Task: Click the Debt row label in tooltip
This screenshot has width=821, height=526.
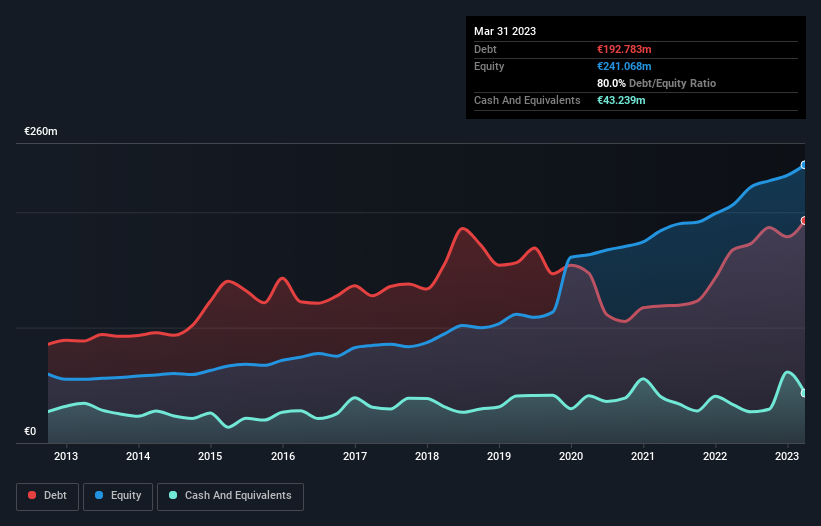Action: [485, 49]
